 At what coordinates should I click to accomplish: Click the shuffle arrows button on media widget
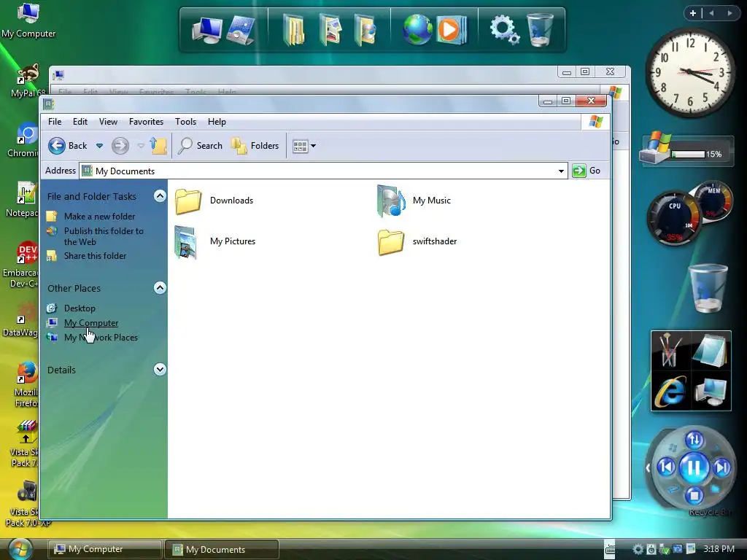(694, 440)
